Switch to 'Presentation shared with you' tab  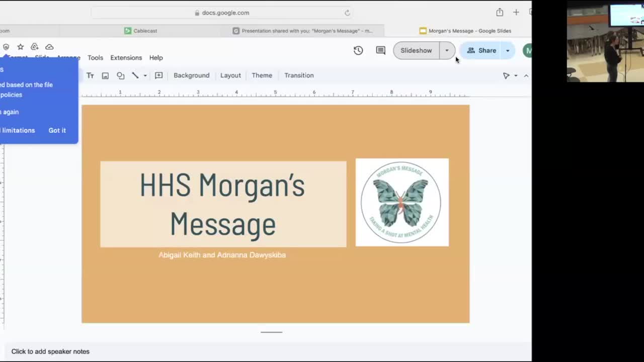(302, 31)
